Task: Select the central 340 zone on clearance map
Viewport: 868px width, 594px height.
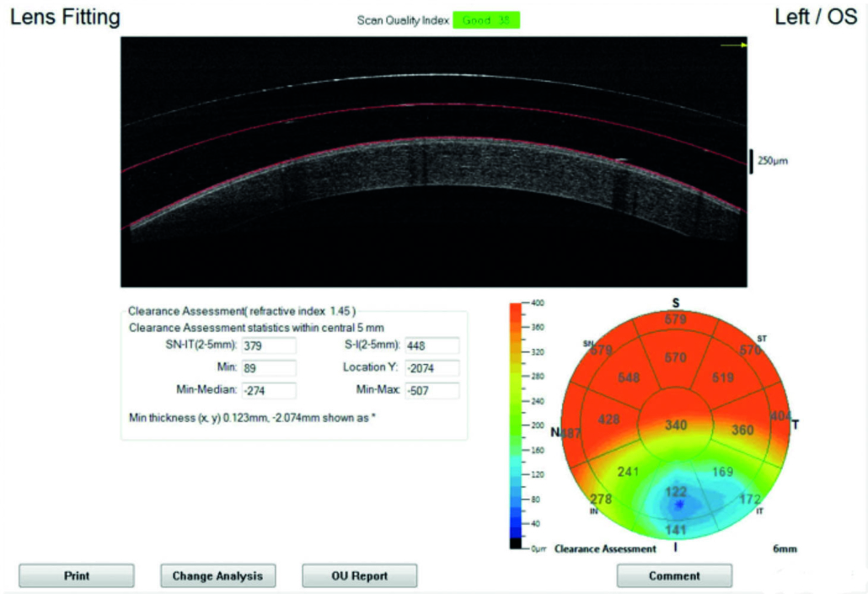Action: [x=676, y=425]
